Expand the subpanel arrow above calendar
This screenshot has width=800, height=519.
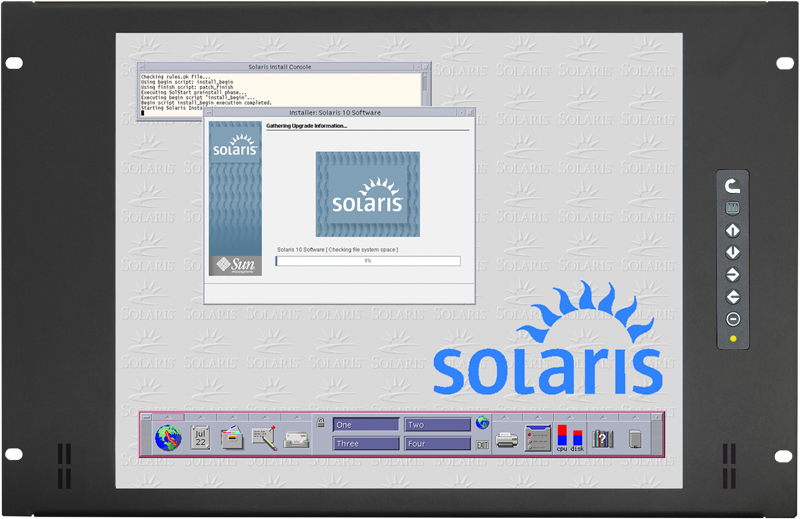pos(199,416)
